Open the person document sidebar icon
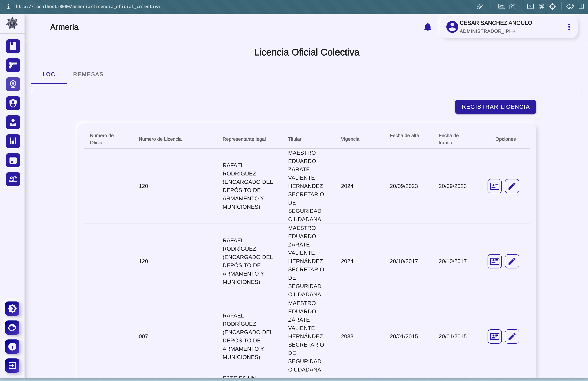Viewport: 588px width, 381px height. click(13, 179)
